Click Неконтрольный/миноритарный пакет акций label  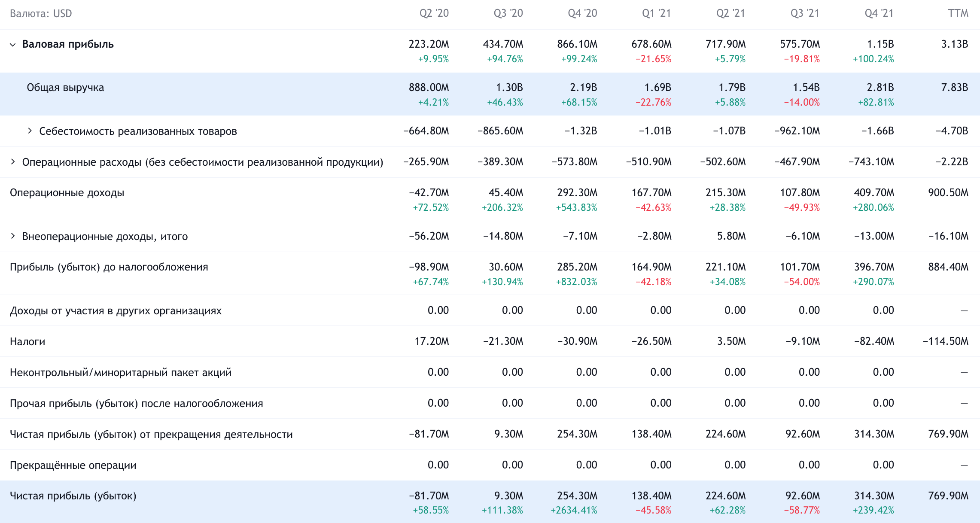point(121,373)
